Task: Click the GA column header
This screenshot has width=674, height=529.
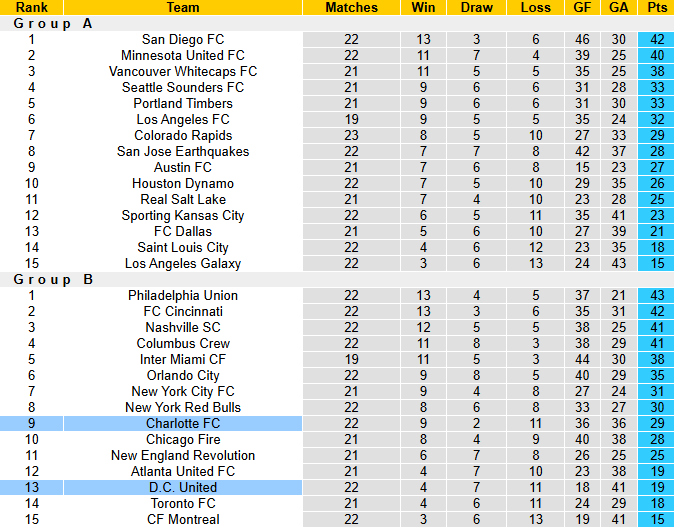Action: (x=619, y=7)
